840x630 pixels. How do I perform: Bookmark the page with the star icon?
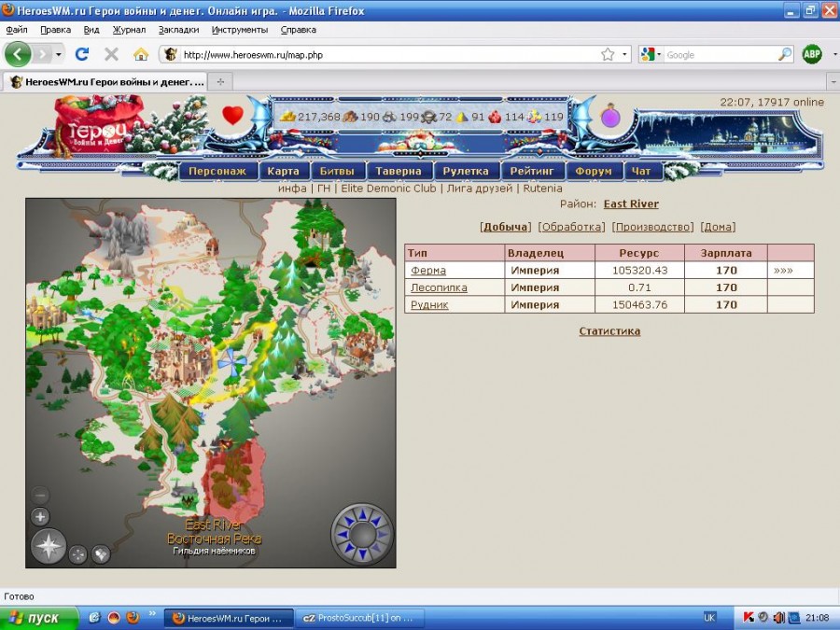pyautogui.click(x=608, y=54)
